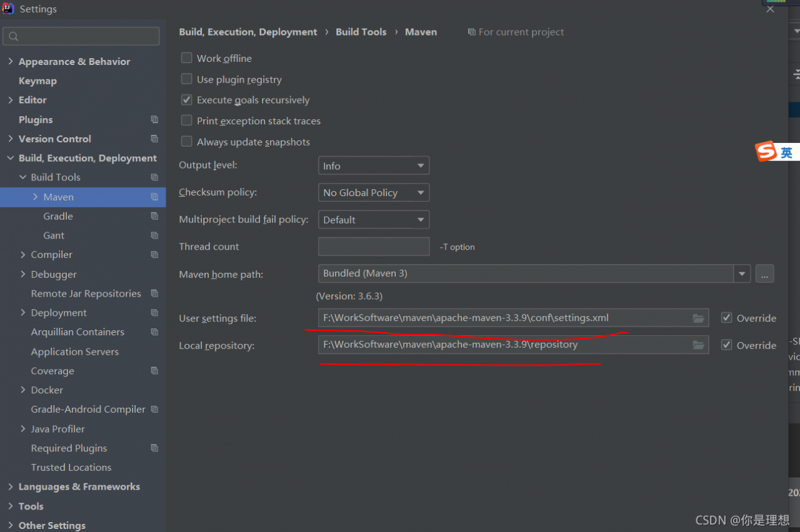The image size is (800, 532).
Task: Expand the Maven node arrow
Action: (35, 197)
